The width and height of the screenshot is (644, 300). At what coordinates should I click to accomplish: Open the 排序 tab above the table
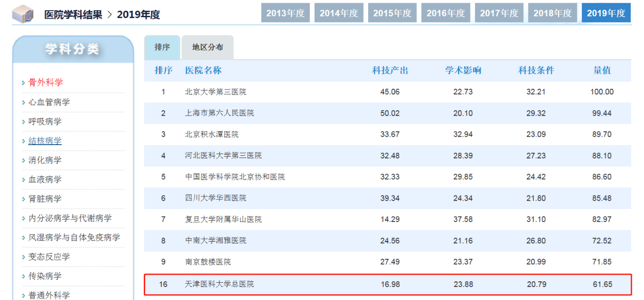[162, 47]
